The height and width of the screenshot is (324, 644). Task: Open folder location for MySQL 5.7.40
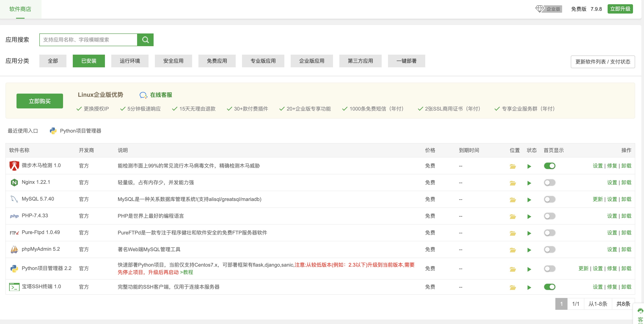pyautogui.click(x=512, y=200)
